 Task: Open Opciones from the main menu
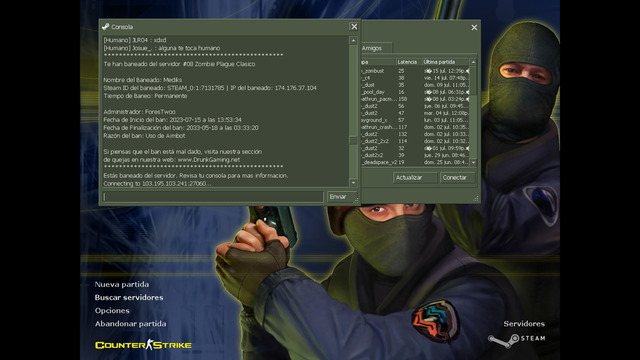[112, 311]
